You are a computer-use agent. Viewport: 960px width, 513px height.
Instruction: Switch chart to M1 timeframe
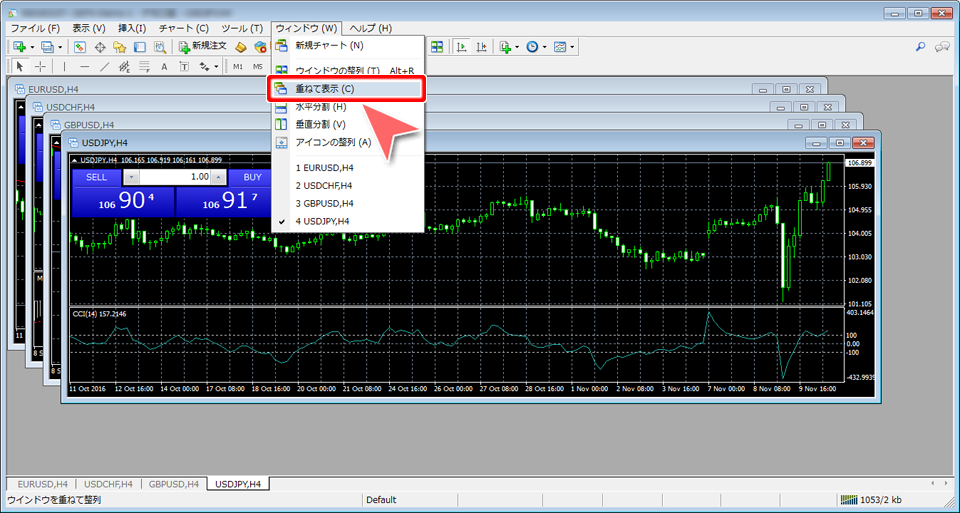click(238, 66)
